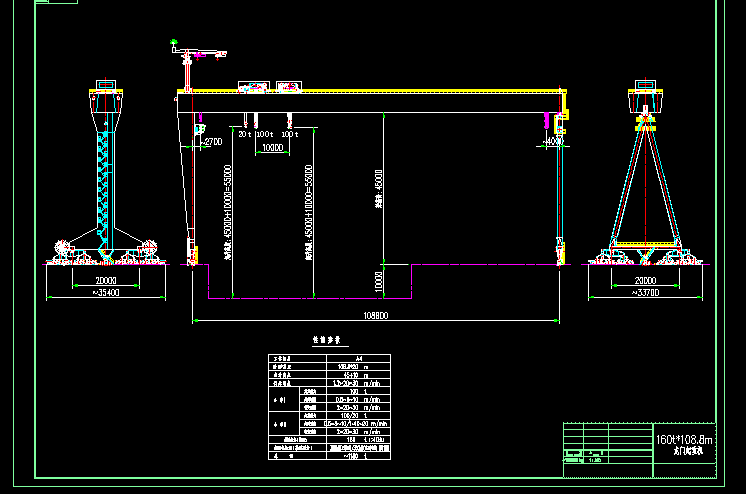The image size is (746, 494).
Task: Click the 100/20 t table value
Action: click(353, 415)
